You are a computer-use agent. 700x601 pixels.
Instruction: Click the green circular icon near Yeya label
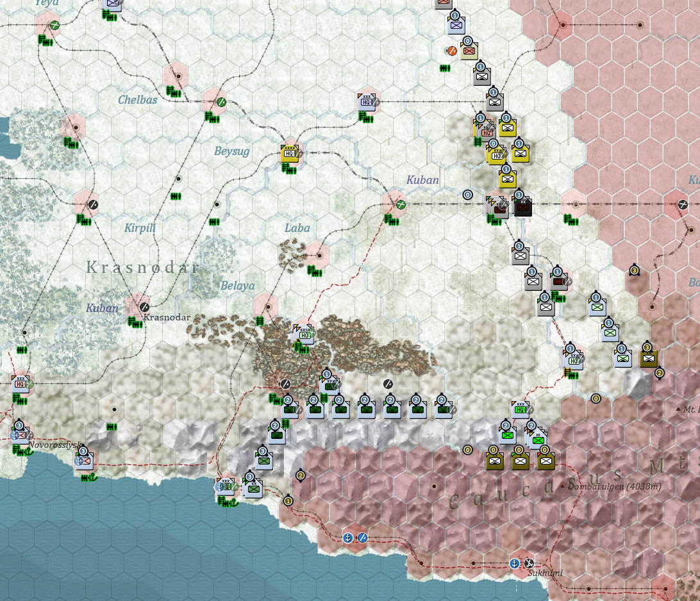[54, 25]
